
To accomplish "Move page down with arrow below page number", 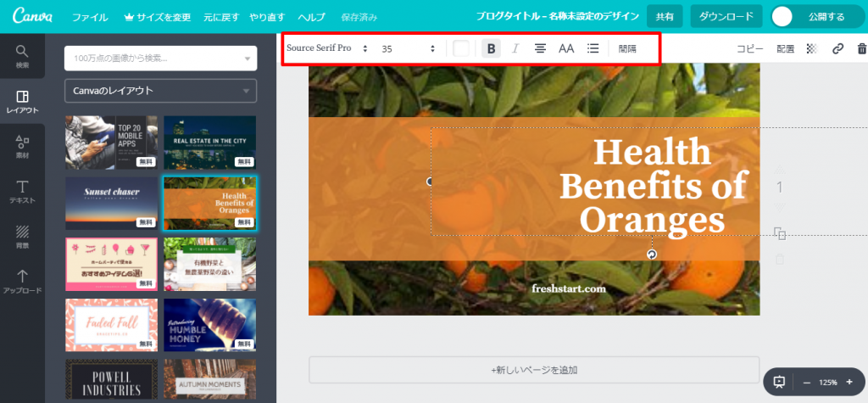I will [x=780, y=207].
